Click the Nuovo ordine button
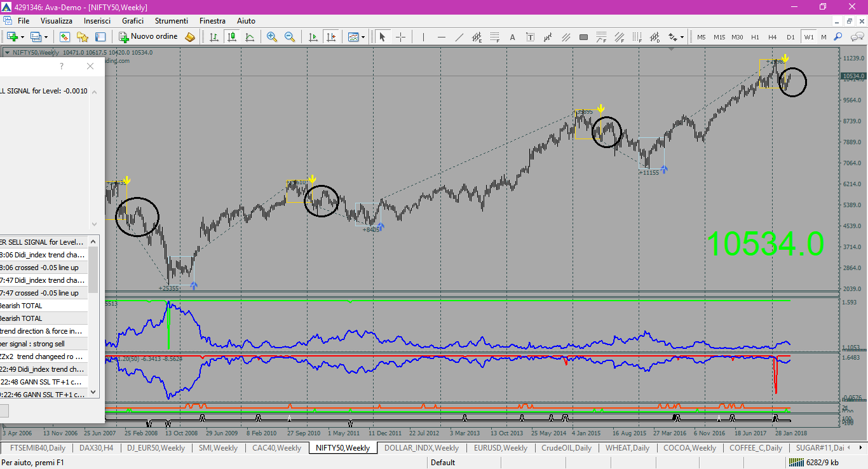The height and width of the screenshot is (469, 868). click(149, 37)
